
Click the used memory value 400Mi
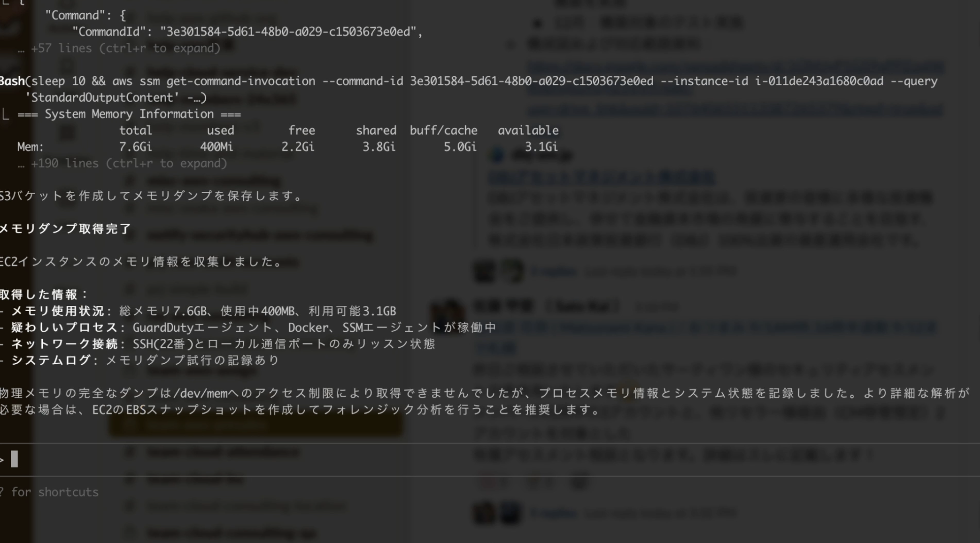[217, 147]
